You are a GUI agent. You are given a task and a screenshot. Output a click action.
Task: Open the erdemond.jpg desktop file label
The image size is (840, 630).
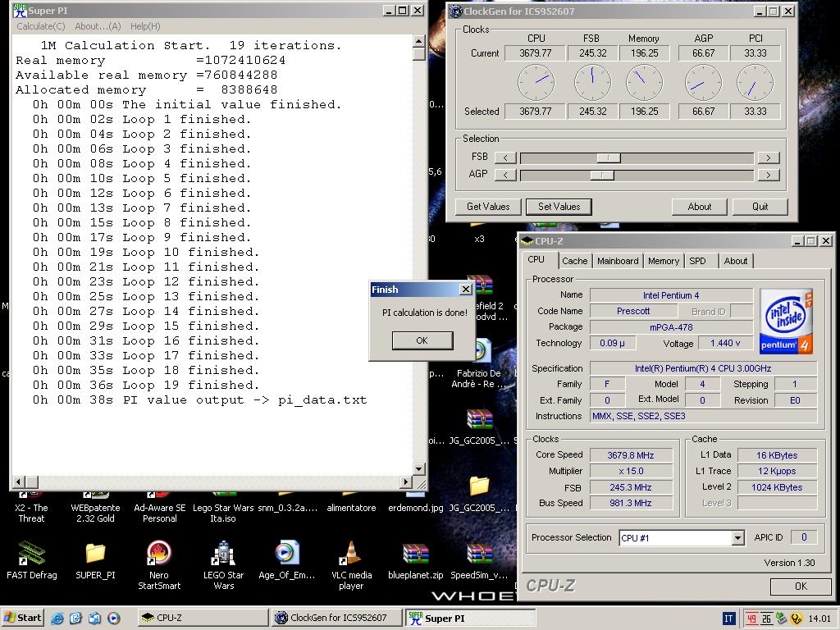pyautogui.click(x=415, y=508)
